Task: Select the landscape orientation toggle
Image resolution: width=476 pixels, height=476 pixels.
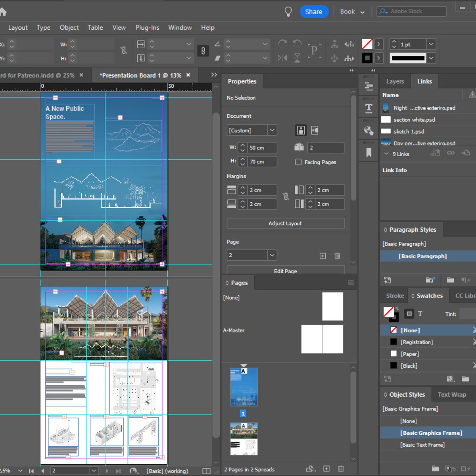Action: coord(314,130)
